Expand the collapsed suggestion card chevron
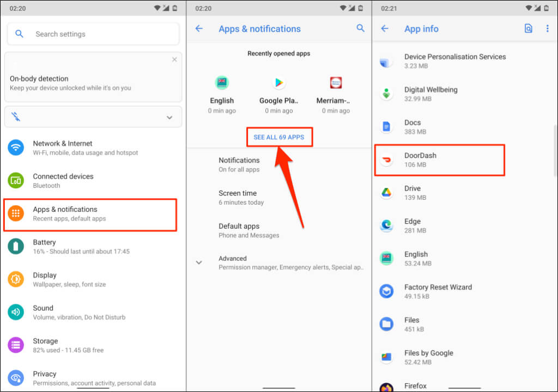Screen dimensions: 558x392 [169, 118]
